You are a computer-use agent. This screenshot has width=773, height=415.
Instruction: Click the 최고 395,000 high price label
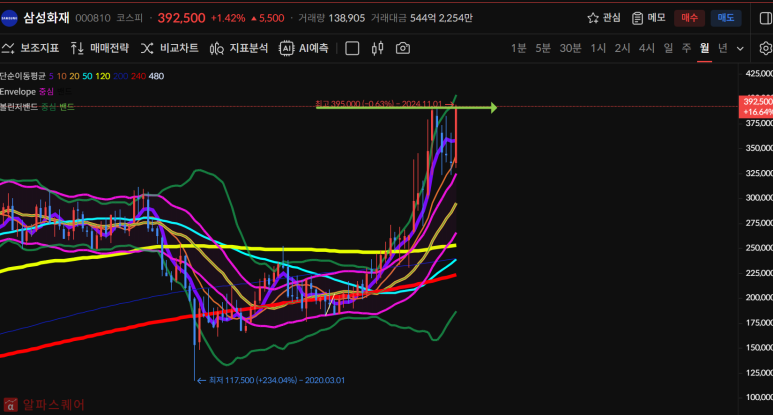(379, 104)
